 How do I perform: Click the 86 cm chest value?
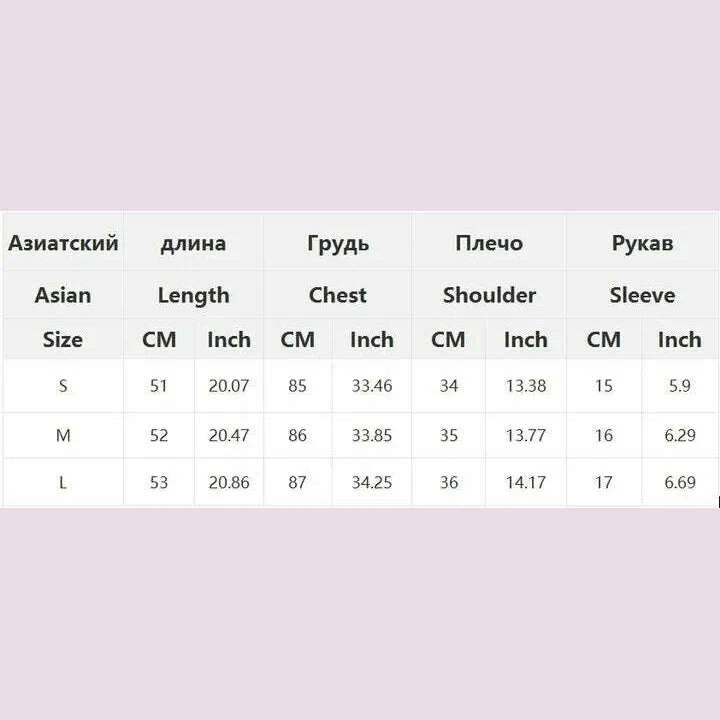point(297,435)
